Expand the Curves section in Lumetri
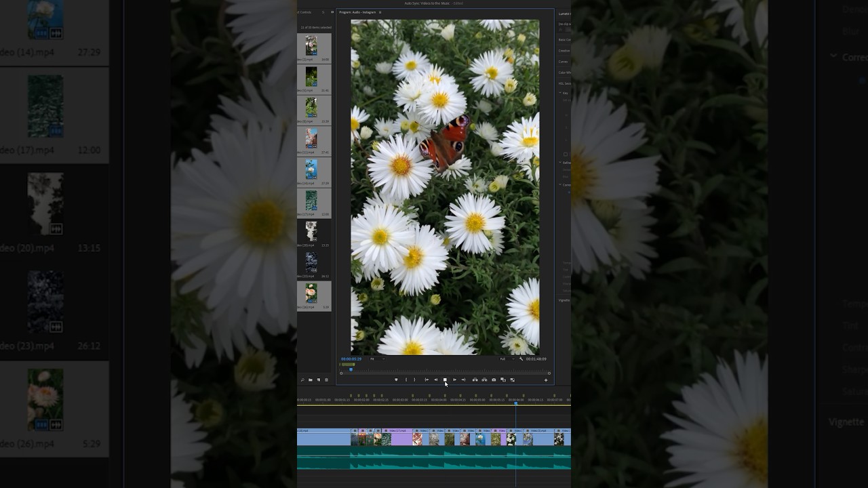 (x=564, y=61)
